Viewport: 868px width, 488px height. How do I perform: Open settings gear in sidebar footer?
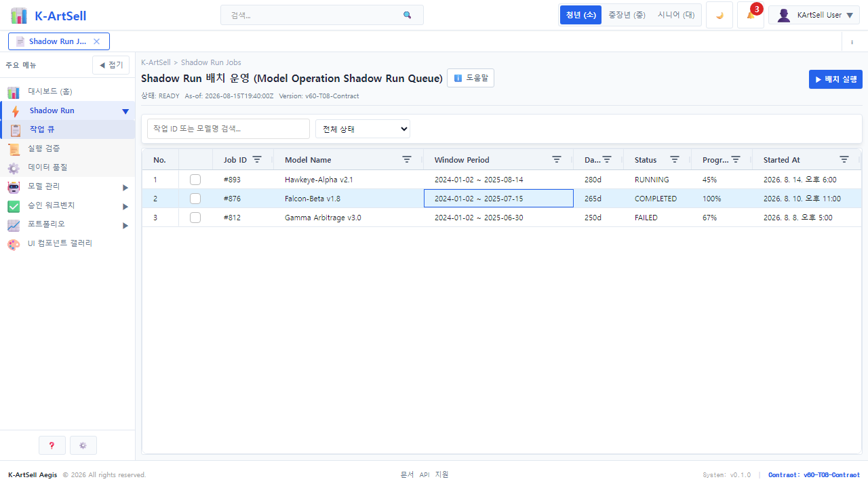[83, 445]
